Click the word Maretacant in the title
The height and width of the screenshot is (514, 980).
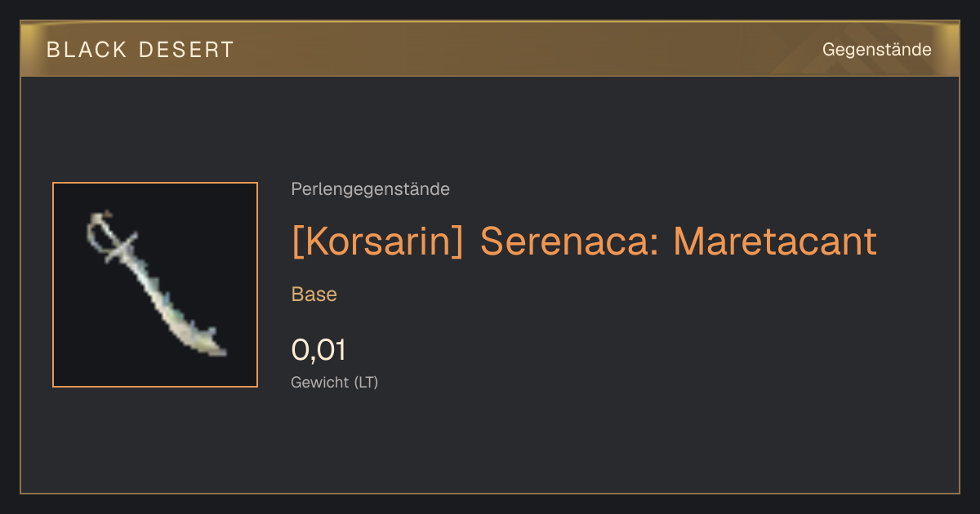(x=775, y=241)
